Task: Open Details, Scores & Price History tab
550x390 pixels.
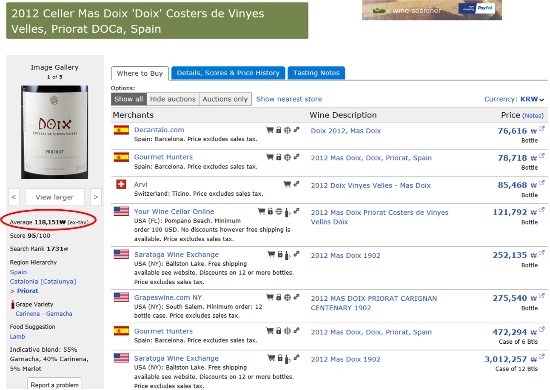Action: coord(228,73)
